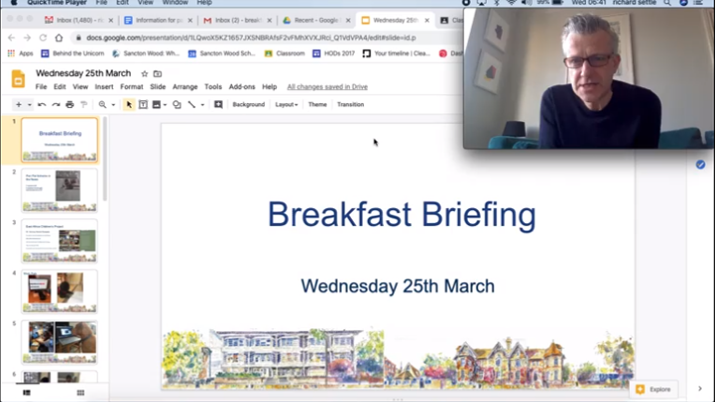The image size is (715, 402).
Task: Switch to the Recent - Google Drive tab
Action: click(x=316, y=21)
